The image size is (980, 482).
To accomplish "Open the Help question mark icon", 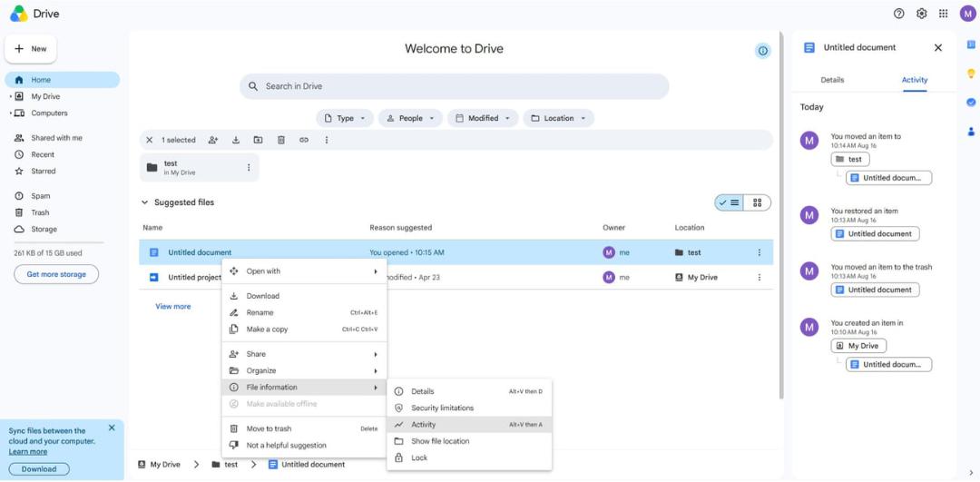I will (898, 13).
